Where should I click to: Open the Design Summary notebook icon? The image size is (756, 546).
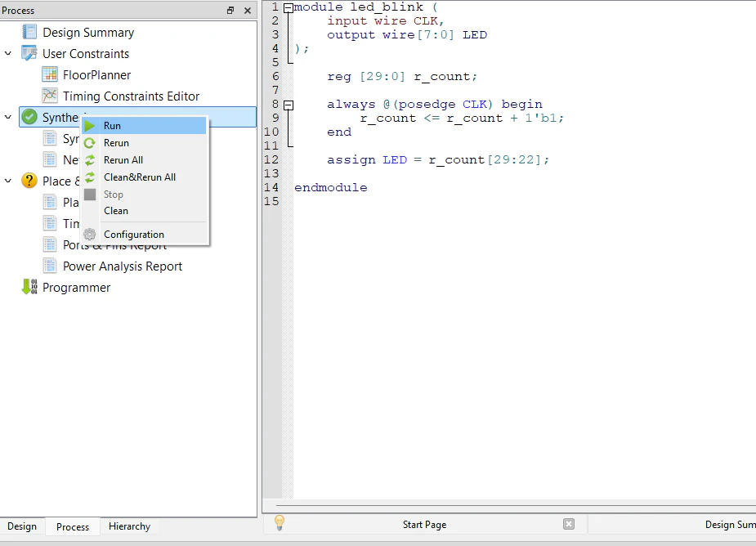29,32
